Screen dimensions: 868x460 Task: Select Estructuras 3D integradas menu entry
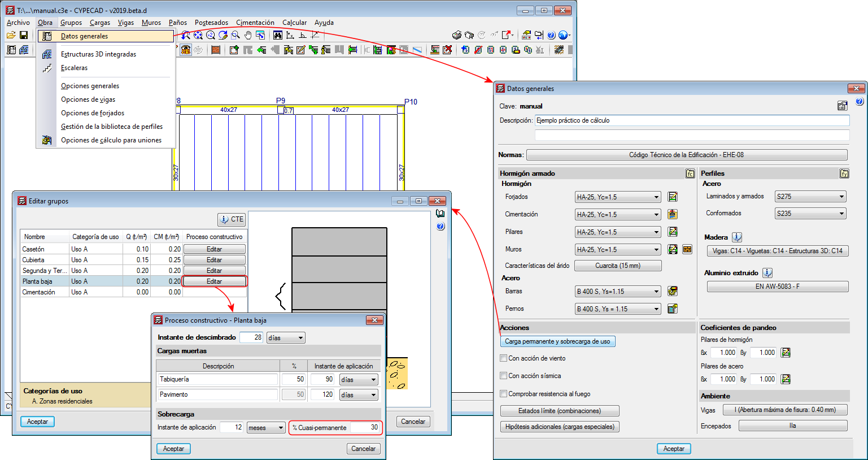[x=98, y=54]
